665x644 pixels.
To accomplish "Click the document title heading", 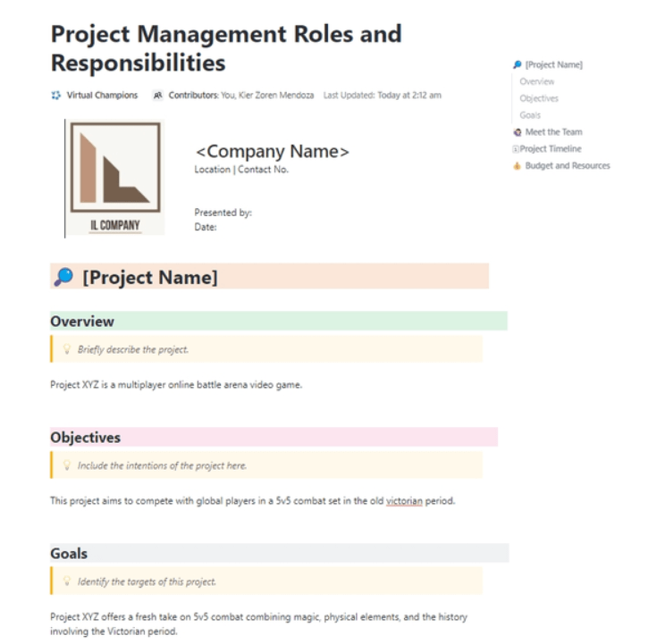I will coord(226,48).
